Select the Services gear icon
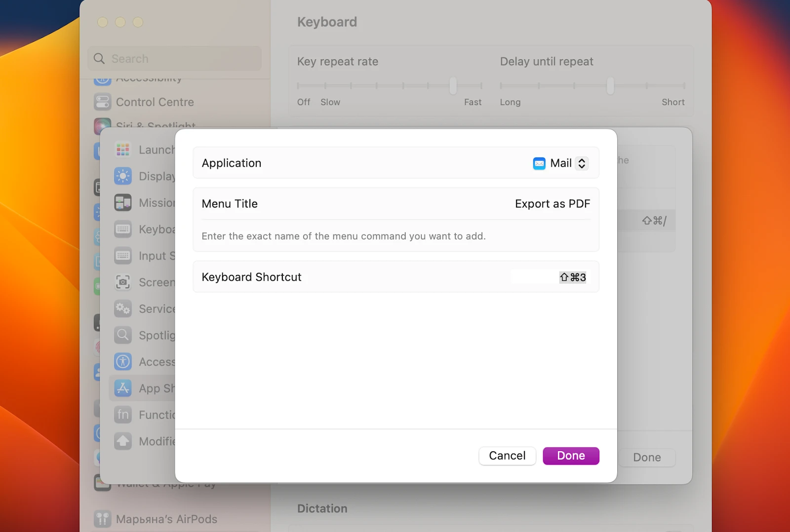 [123, 308]
